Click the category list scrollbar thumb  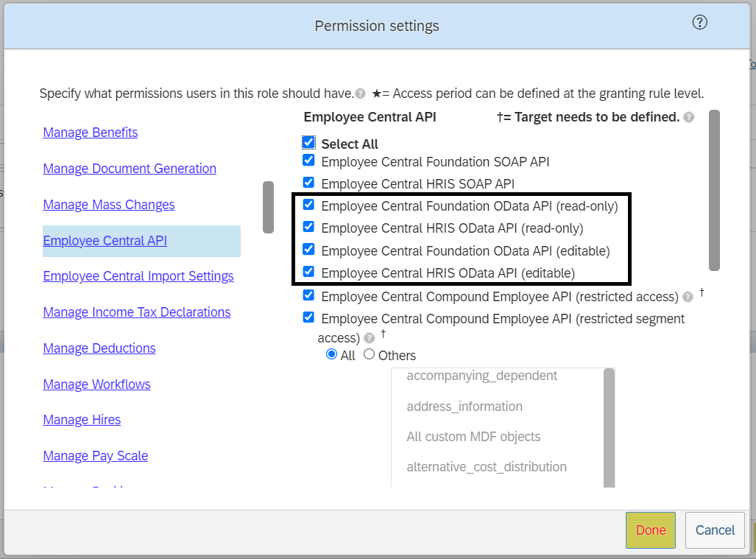(268, 208)
